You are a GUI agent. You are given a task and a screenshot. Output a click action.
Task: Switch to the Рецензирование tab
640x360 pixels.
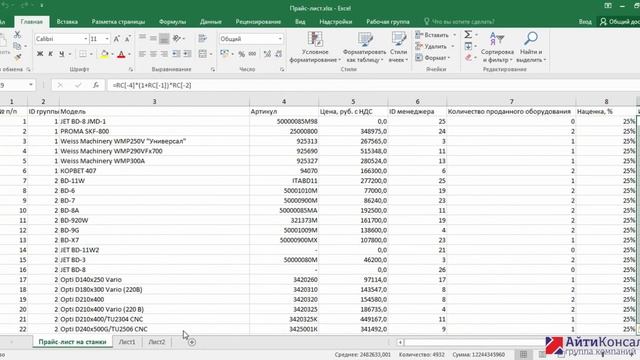[258, 22]
